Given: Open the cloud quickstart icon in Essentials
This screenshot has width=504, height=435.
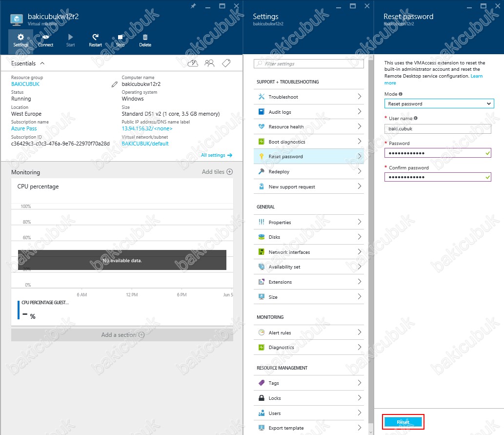Looking at the screenshot, I should click(193, 63).
